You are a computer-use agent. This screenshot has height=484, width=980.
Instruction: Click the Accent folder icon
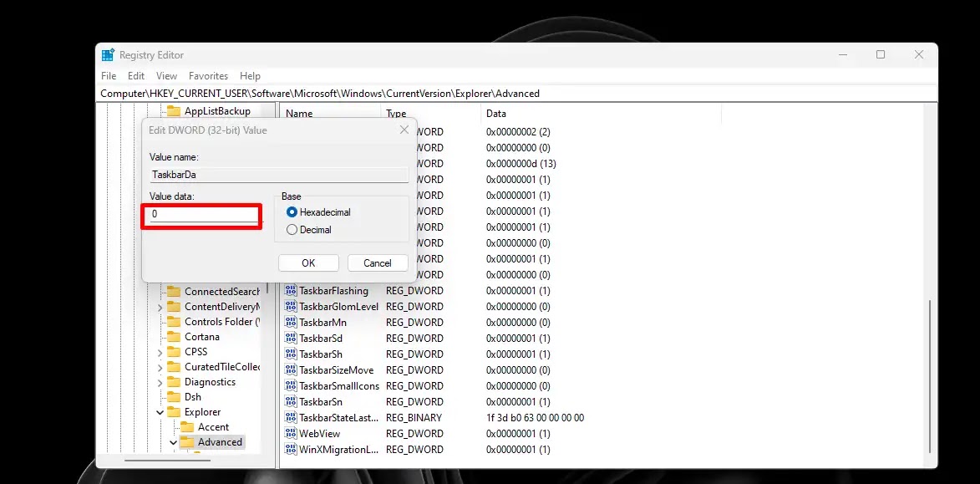tap(187, 427)
